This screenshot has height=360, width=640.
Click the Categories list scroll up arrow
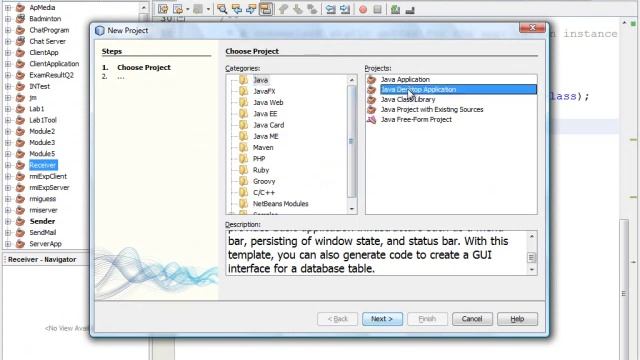tap(352, 80)
